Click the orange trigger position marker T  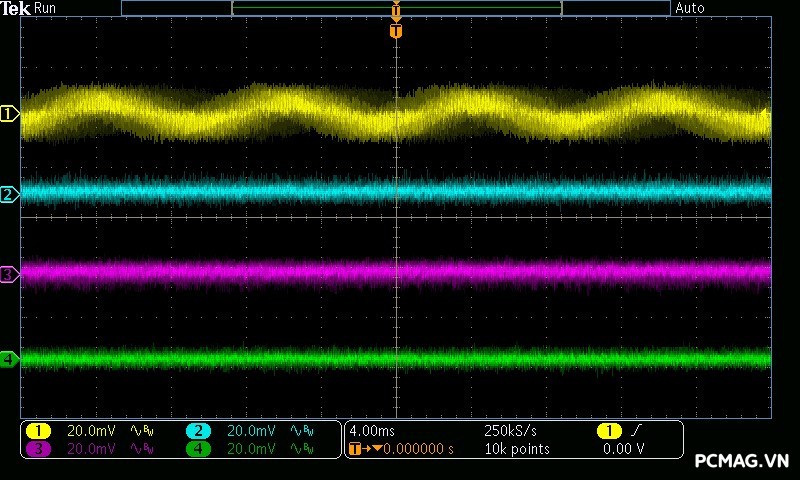[396, 32]
